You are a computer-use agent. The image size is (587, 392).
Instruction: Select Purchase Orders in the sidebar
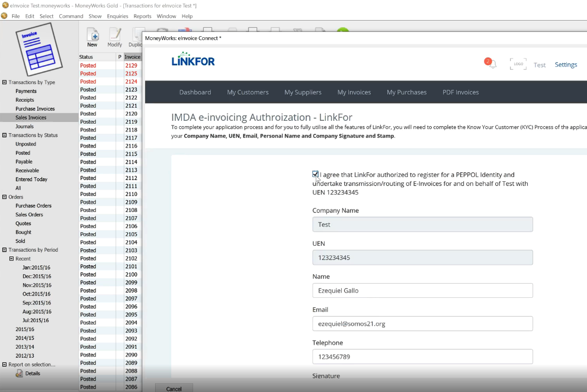pos(33,206)
